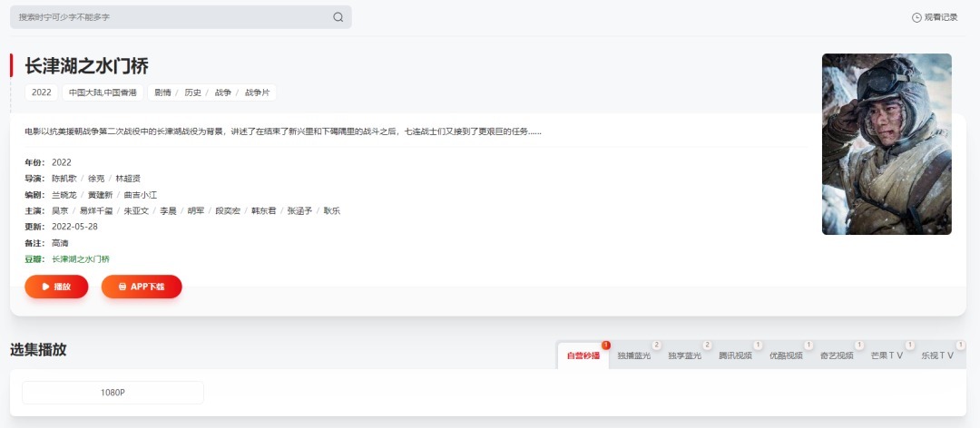Click the movie poster thumbnail
The width and height of the screenshot is (980, 428).
tap(887, 144)
